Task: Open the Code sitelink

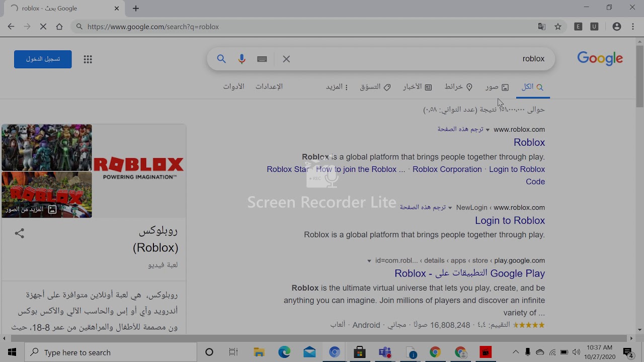Action: click(535, 182)
